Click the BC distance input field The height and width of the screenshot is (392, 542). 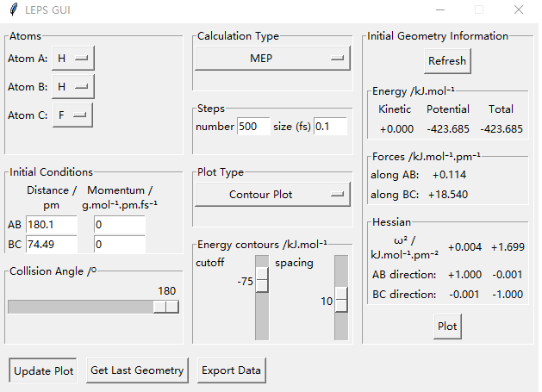[x=52, y=244]
